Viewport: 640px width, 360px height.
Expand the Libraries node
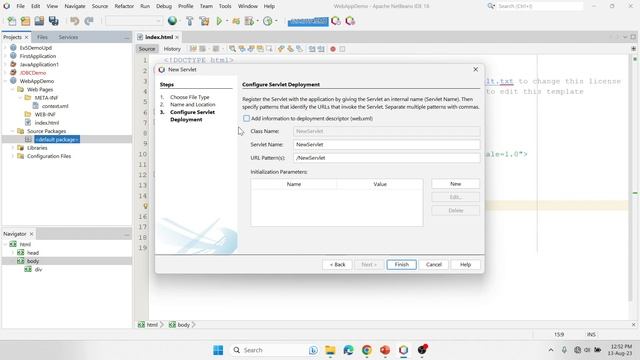click(x=13, y=148)
